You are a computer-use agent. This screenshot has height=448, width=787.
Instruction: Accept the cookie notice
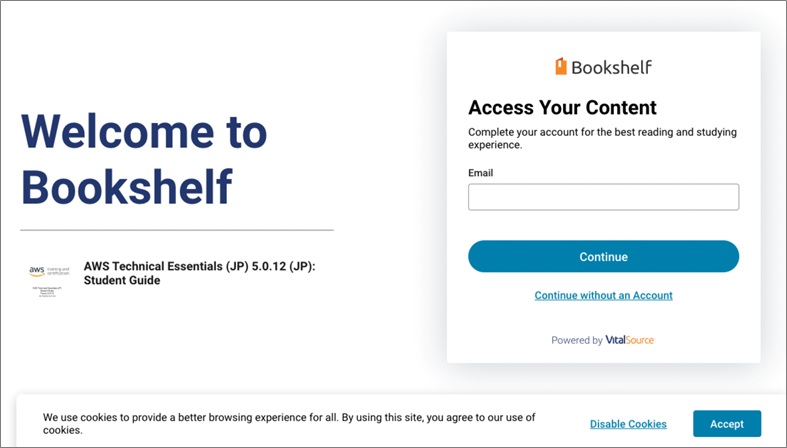click(x=727, y=424)
